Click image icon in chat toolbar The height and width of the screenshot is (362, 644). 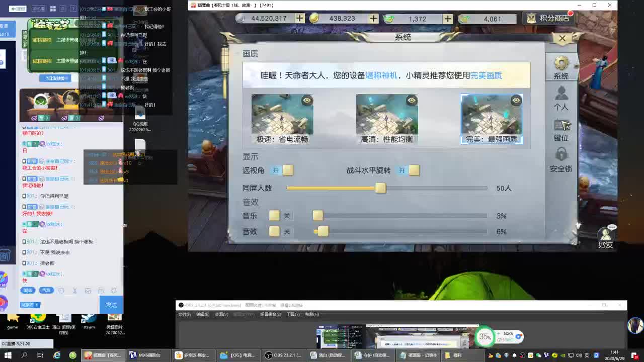point(88,291)
